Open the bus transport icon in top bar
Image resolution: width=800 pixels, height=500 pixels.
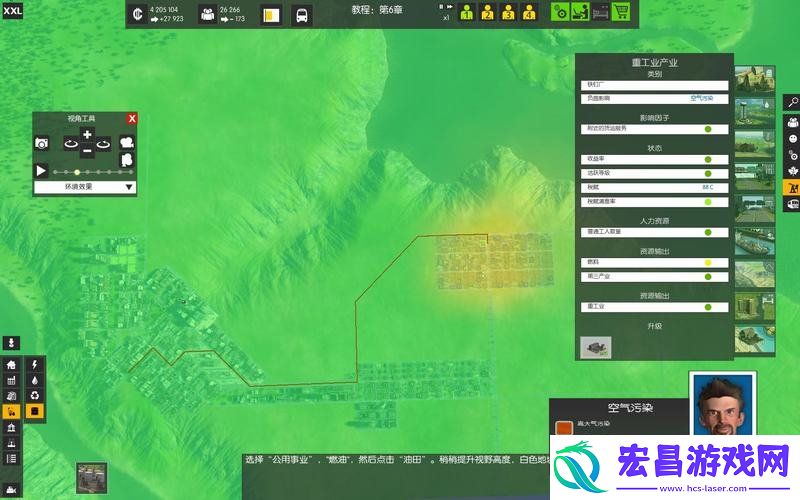pos(302,15)
